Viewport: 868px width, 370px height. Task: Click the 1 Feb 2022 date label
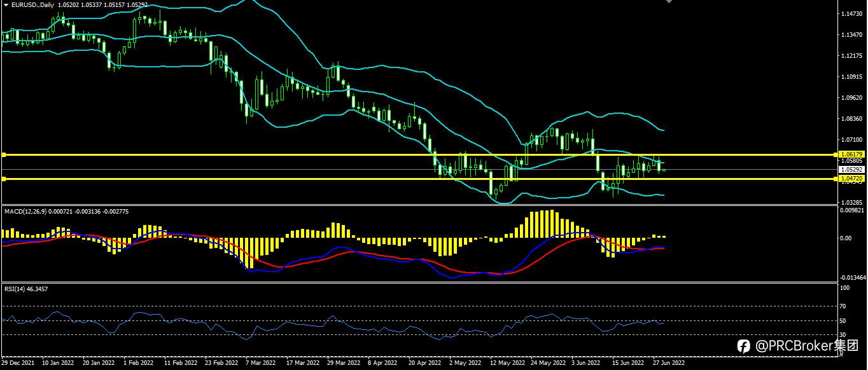click(x=138, y=363)
